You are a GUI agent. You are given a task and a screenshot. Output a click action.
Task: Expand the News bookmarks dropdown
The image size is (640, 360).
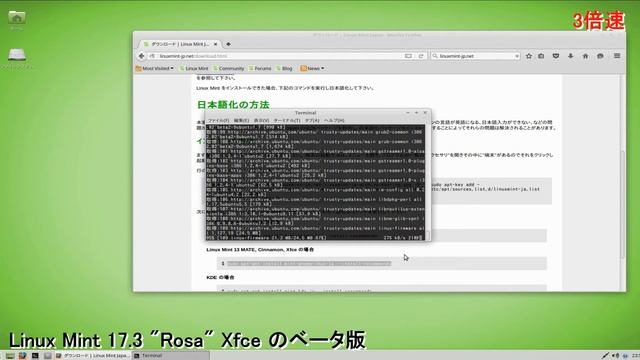coord(312,69)
